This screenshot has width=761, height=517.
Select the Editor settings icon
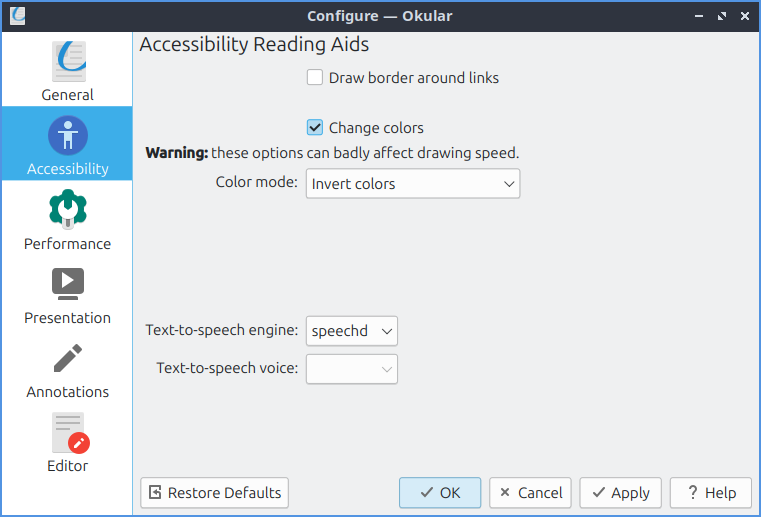click(x=67, y=432)
